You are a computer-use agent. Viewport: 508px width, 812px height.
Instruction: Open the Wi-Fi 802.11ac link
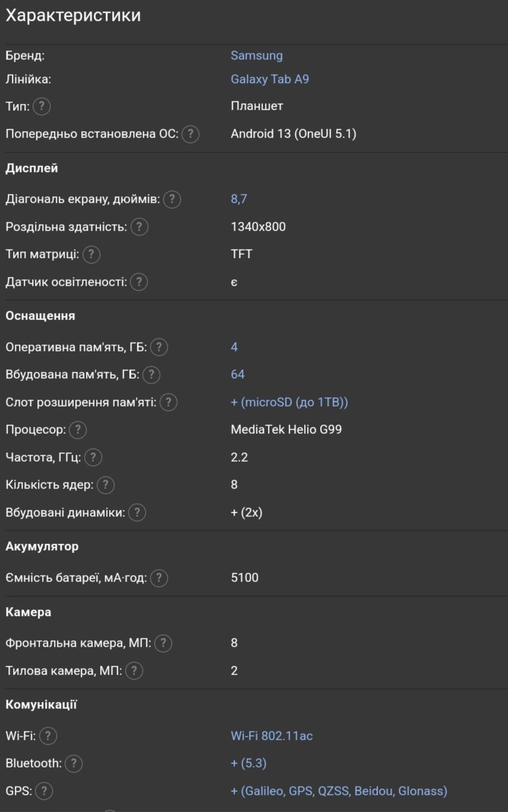pos(271,736)
